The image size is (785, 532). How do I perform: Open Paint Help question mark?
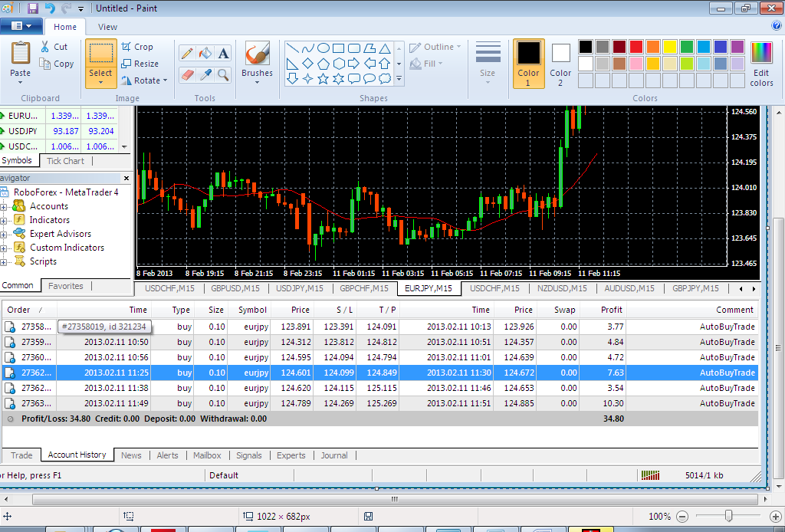point(777,25)
